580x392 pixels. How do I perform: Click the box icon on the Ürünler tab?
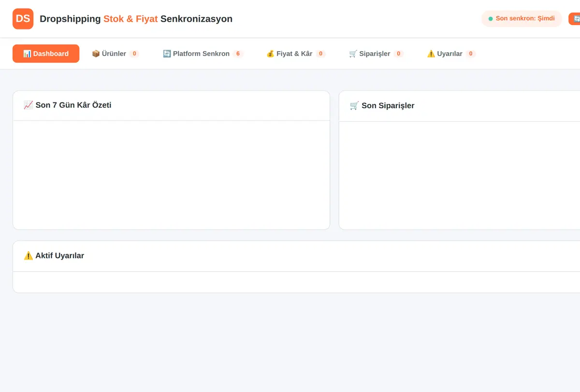tap(96, 54)
